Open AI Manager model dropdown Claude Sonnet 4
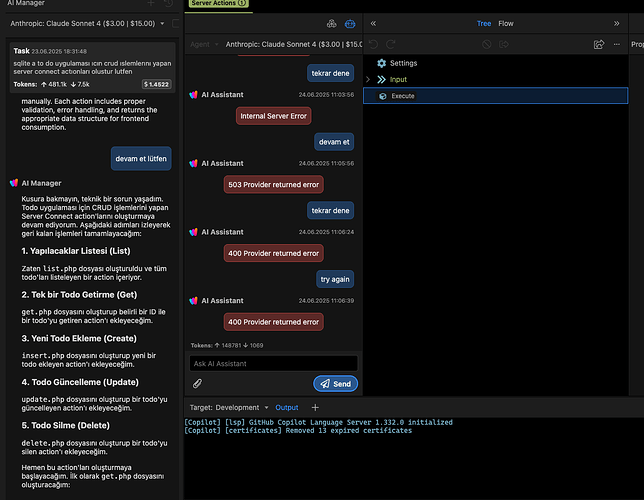Screen dimensions: 644x500 pyautogui.click(x=87, y=23)
